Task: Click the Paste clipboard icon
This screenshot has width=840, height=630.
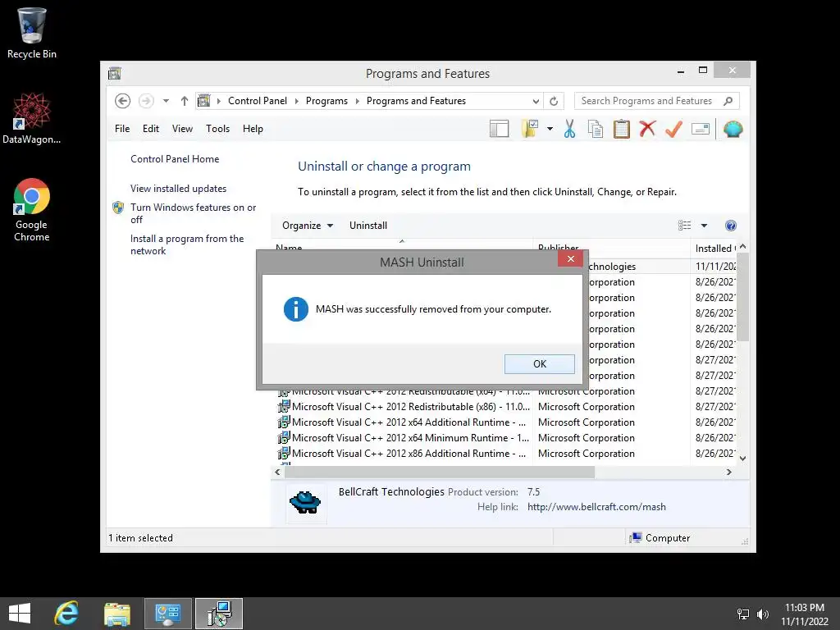Action: point(622,129)
